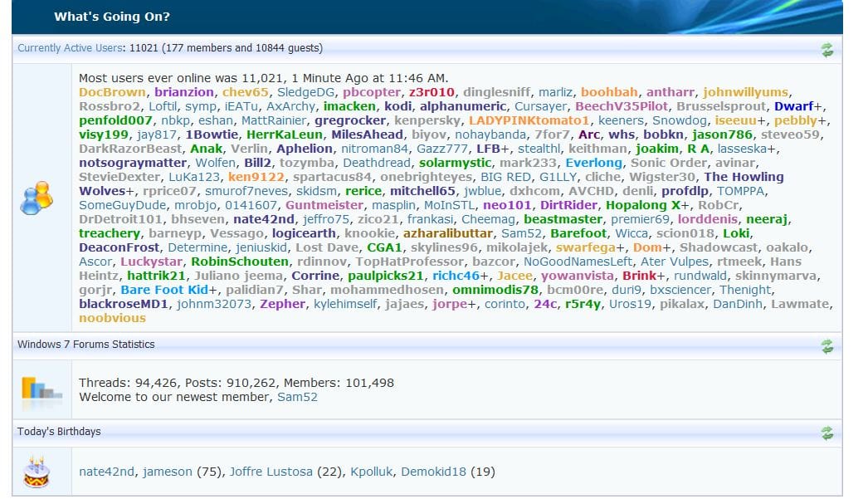Open the Currently Active Users link
The height and width of the screenshot is (499, 868).
pos(70,47)
